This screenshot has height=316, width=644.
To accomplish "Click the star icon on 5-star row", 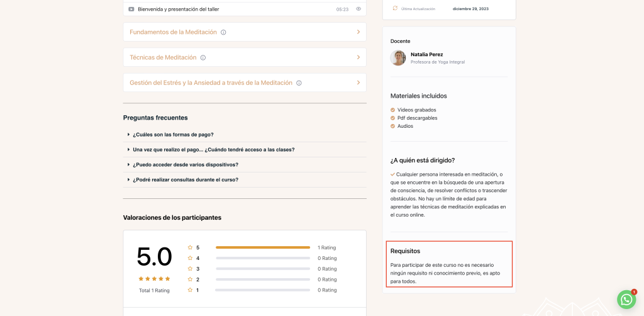I will click(190, 247).
